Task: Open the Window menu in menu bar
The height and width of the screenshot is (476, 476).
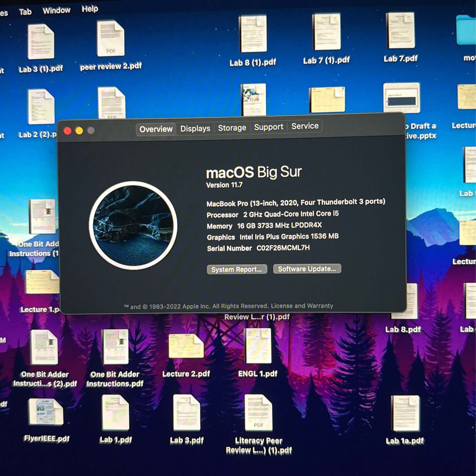Action: click(x=57, y=10)
